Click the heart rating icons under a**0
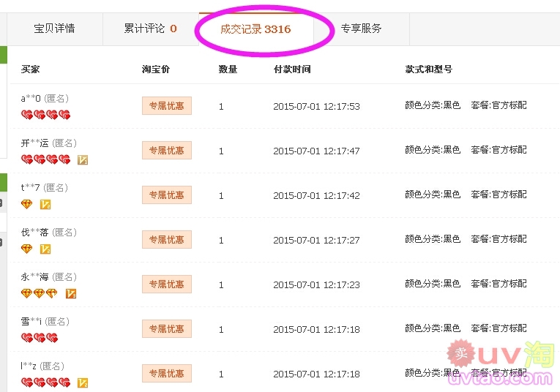The width and height of the screenshot is (560, 392). click(45, 115)
